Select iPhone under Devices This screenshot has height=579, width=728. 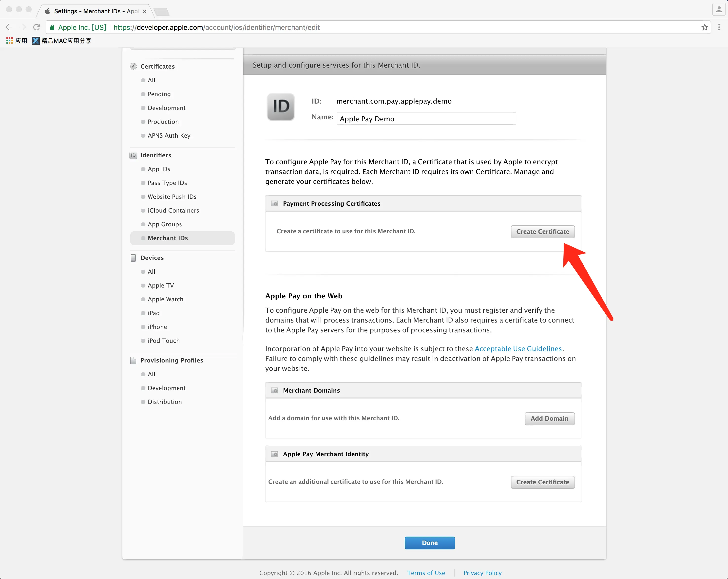(157, 327)
